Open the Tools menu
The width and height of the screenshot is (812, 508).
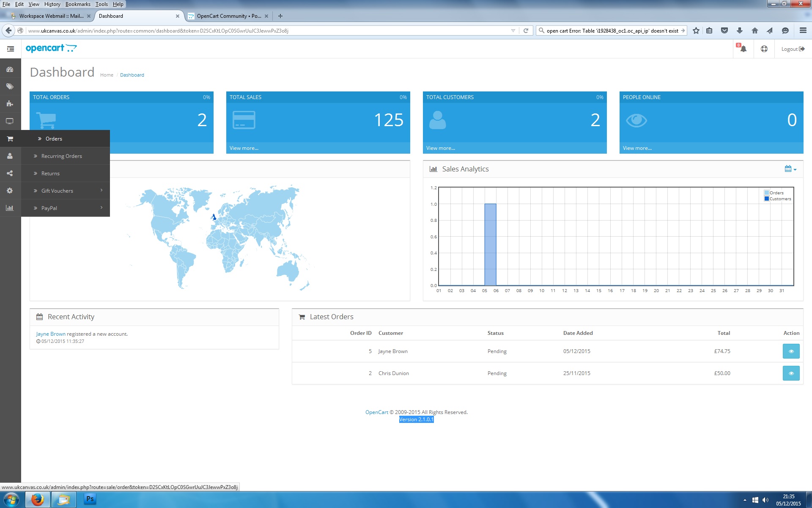(101, 4)
